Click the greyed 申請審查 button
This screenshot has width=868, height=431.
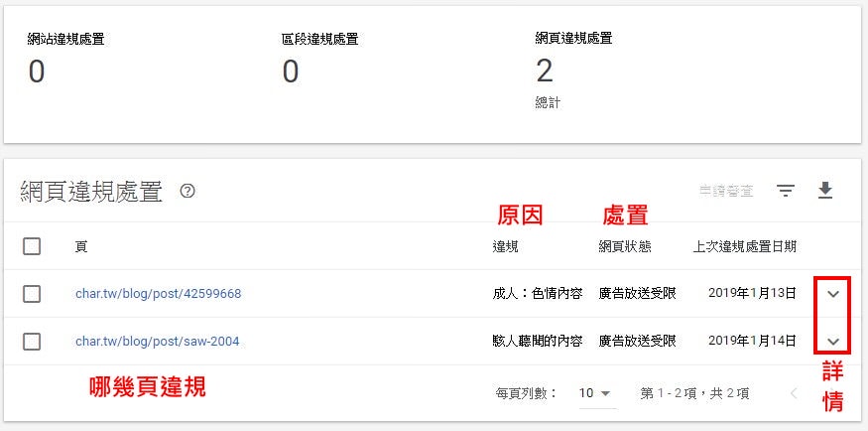coord(725,191)
